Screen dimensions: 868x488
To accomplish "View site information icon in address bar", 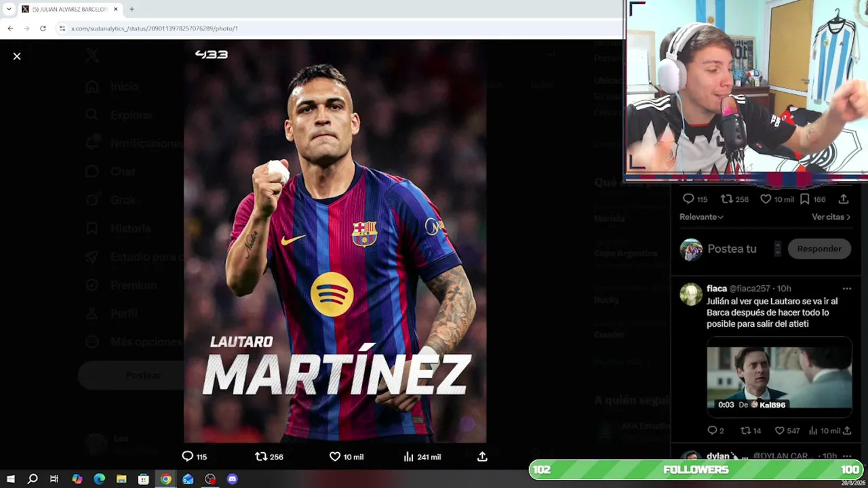I will (62, 28).
